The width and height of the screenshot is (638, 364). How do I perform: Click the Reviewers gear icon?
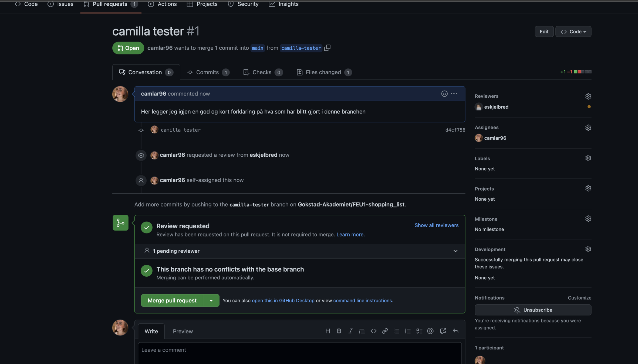[x=588, y=96]
